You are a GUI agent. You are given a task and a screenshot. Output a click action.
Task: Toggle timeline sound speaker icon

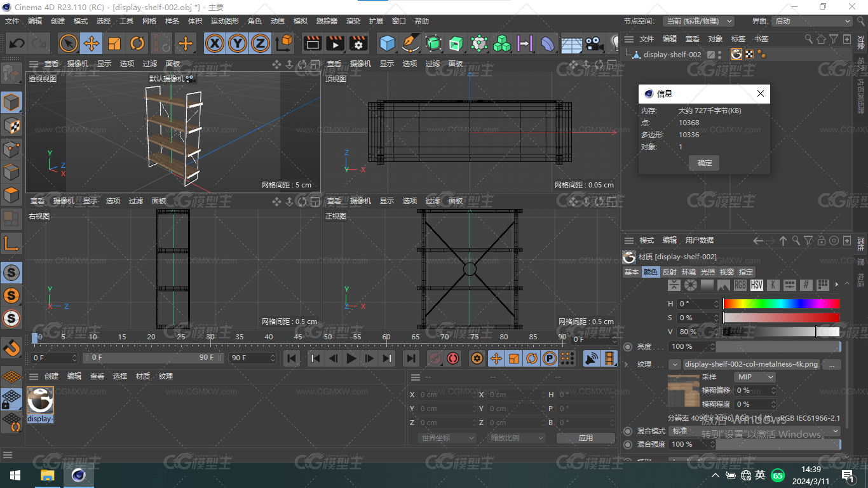tap(592, 358)
